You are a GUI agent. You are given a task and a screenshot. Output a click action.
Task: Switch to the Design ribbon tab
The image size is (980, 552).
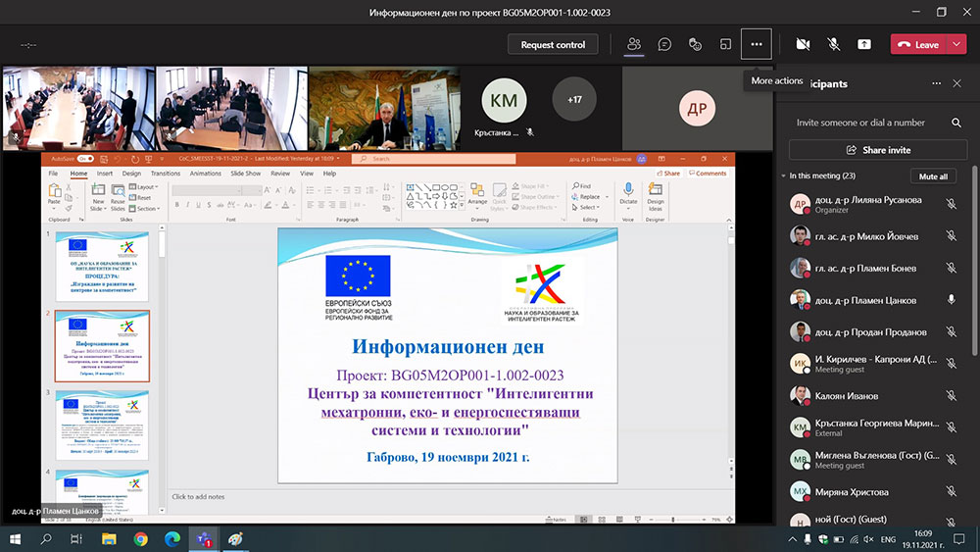point(131,174)
